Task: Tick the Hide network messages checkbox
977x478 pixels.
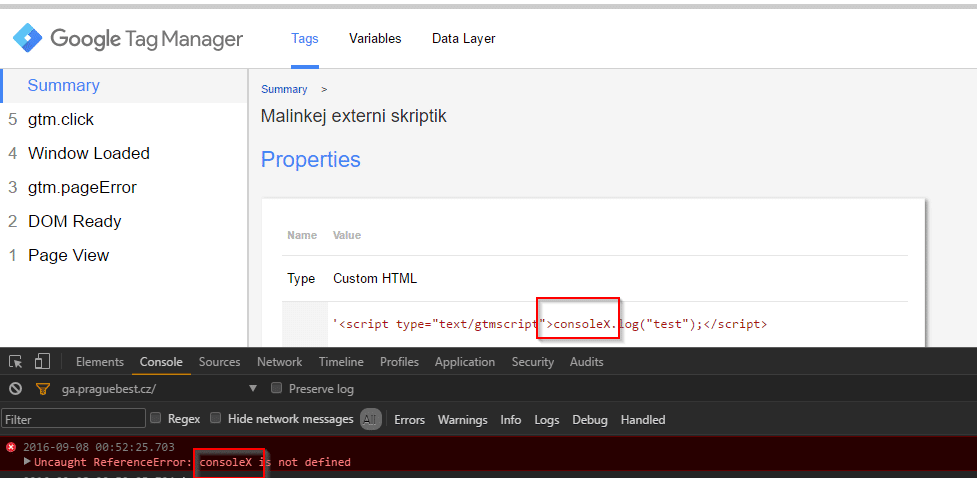Action: (x=215, y=418)
